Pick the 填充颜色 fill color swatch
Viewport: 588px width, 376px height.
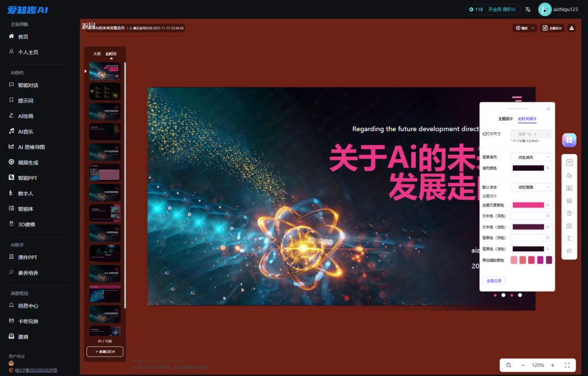coord(528,168)
